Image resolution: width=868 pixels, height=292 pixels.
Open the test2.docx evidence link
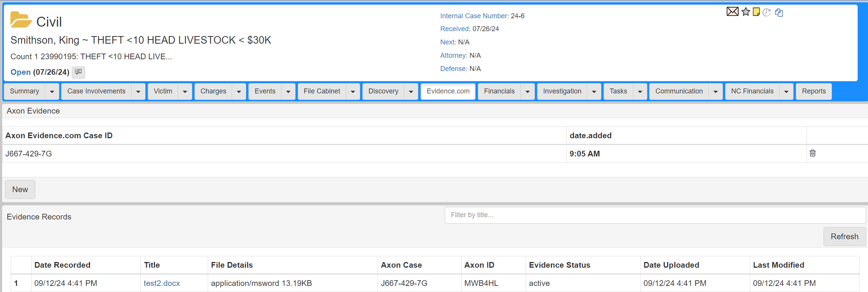tap(162, 283)
